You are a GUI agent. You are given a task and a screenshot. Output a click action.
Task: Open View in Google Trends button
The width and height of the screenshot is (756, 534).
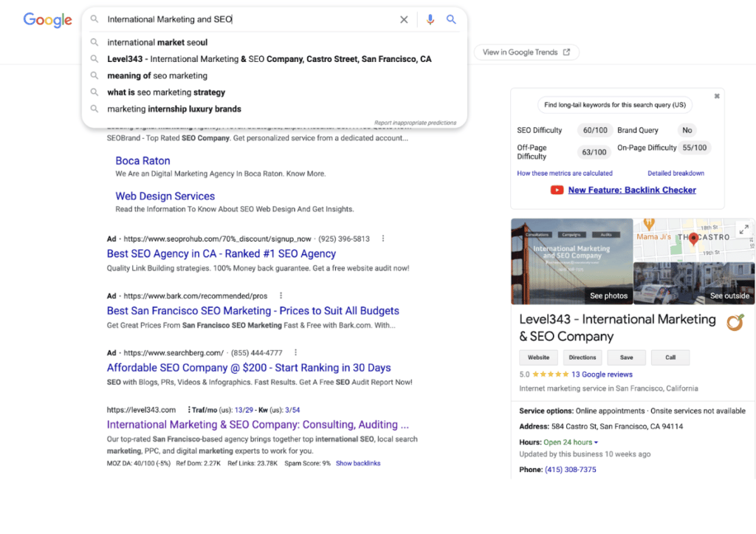(x=526, y=52)
